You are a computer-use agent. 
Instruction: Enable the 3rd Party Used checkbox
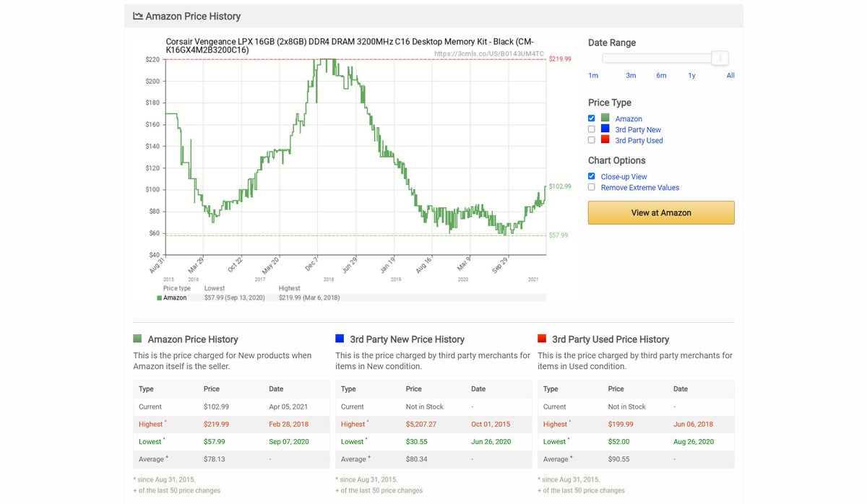pos(592,140)
